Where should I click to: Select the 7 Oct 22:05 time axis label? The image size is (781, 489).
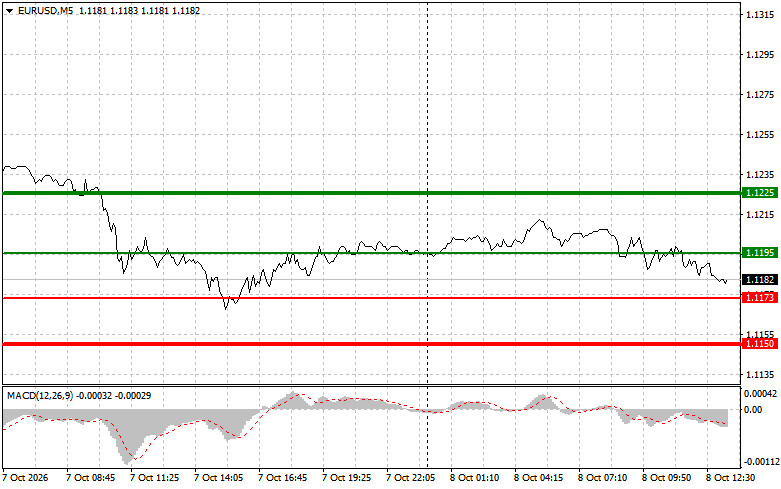(x=410, y=478)
